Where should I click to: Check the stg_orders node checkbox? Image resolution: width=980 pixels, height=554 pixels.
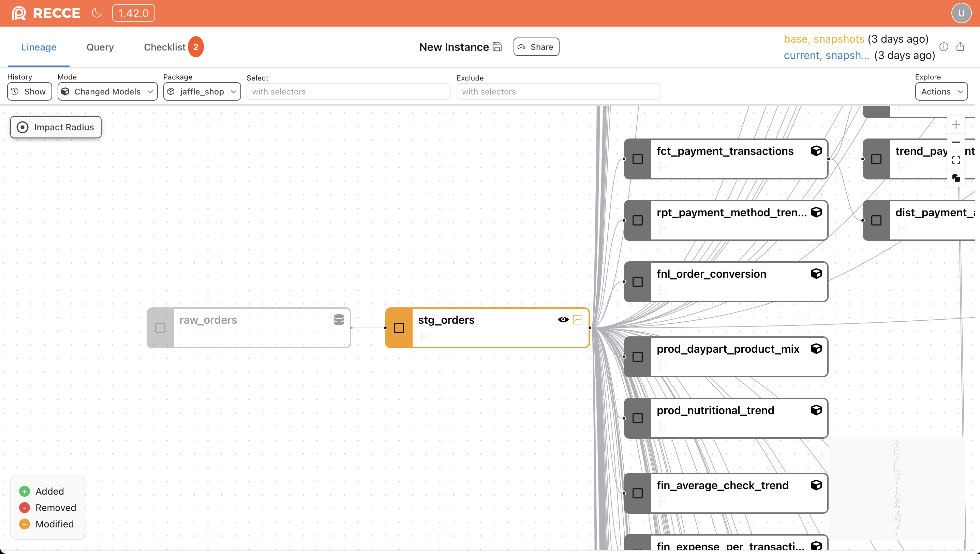399,327
